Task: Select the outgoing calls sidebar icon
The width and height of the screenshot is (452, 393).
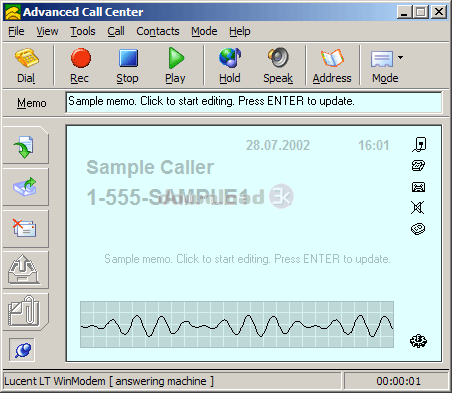Action: [x=25, y=187]
